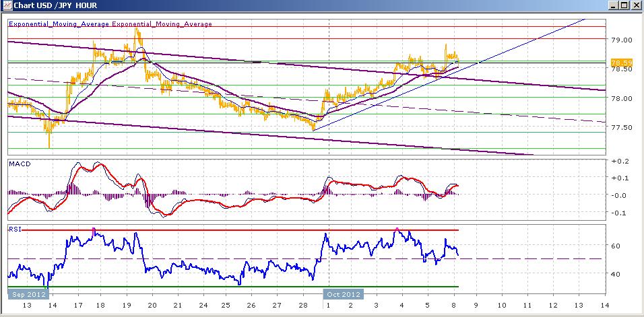Click the 79.00 price axis label
The image size is (644, 317).
(621, 40)
